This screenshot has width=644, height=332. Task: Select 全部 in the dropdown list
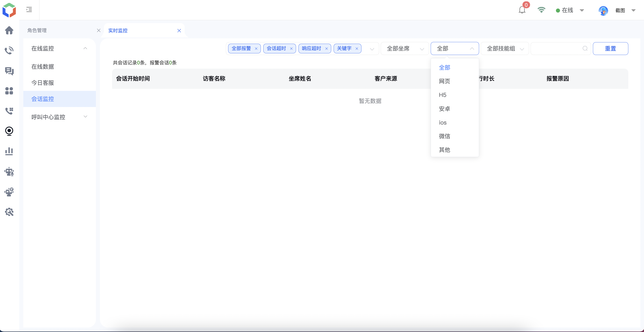click(x=455, y=68)
